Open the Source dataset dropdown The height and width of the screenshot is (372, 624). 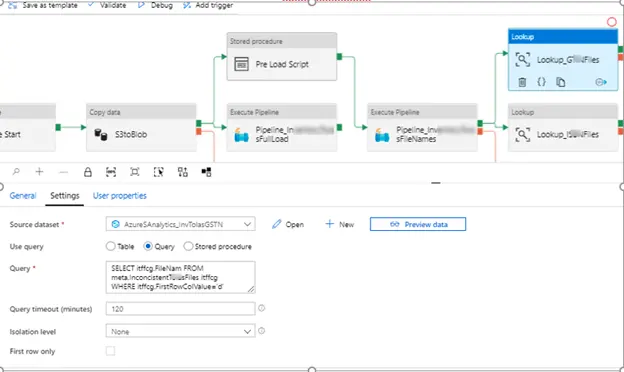pyautogui.click(x=180, y=224)
